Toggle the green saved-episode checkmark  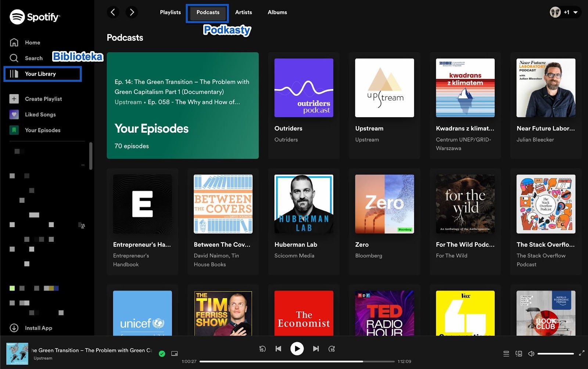(162, 354)
